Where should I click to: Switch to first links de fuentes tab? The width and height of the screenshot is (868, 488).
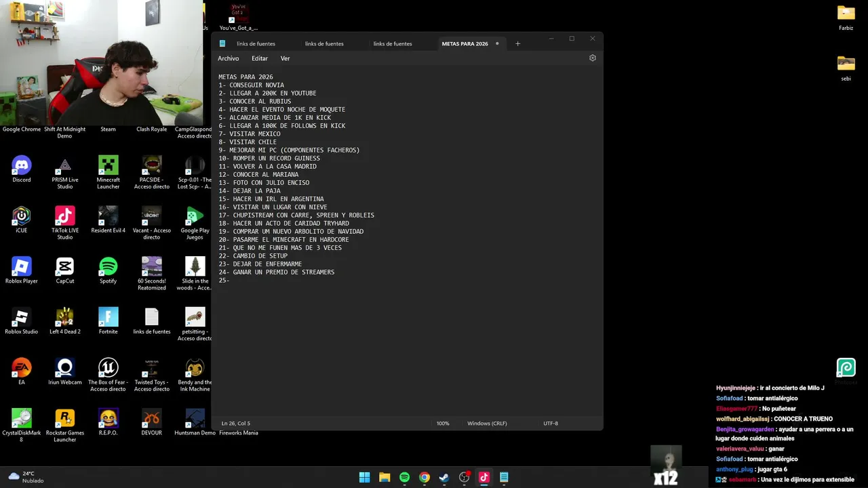pos(256,43)
